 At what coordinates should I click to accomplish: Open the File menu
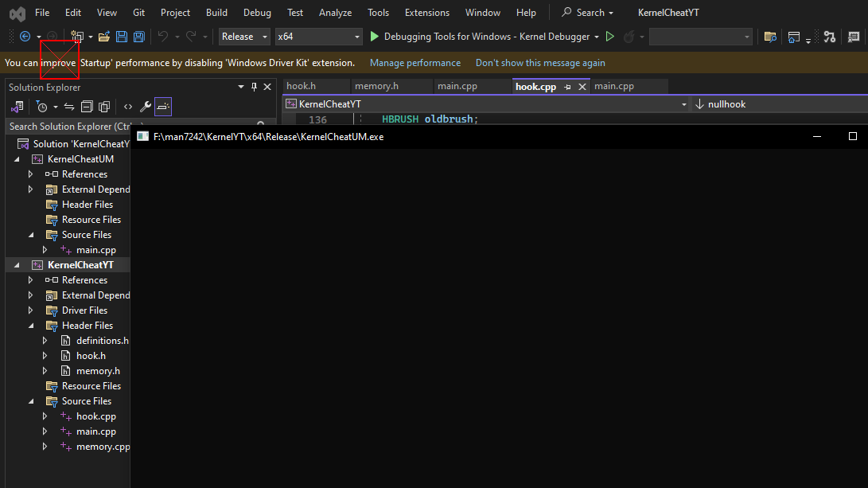[x=42, y=13]
